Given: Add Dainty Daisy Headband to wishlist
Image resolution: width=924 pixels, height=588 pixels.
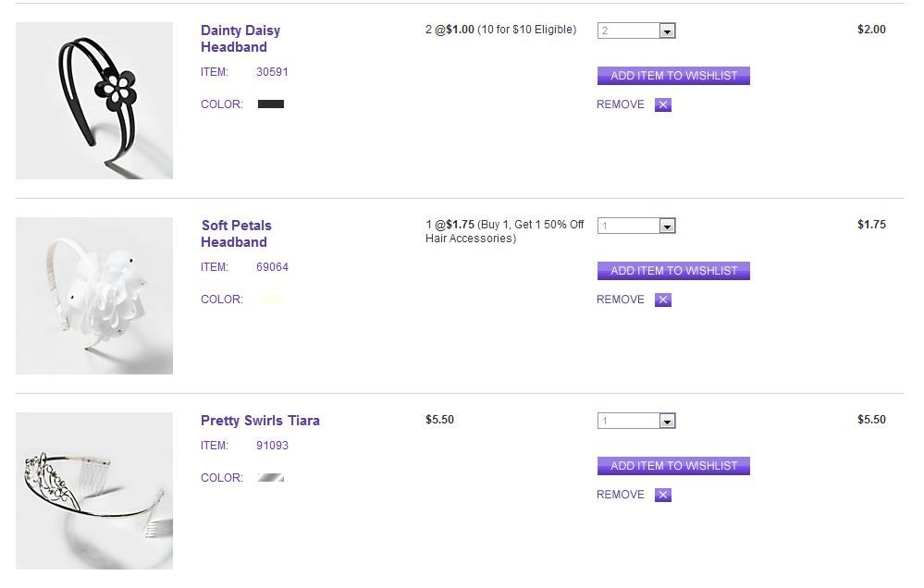Looking at the screenshot, I should 673,76.
